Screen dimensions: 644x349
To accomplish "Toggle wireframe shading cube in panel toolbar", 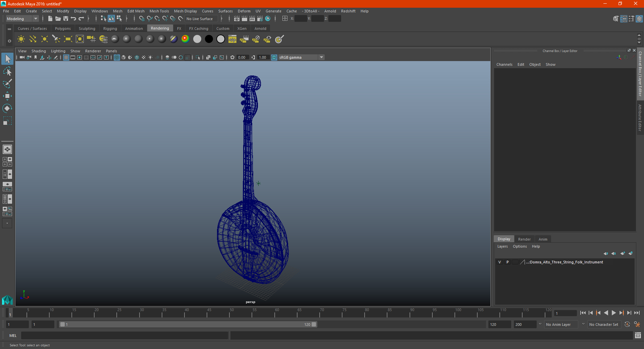I will [117, 57].
